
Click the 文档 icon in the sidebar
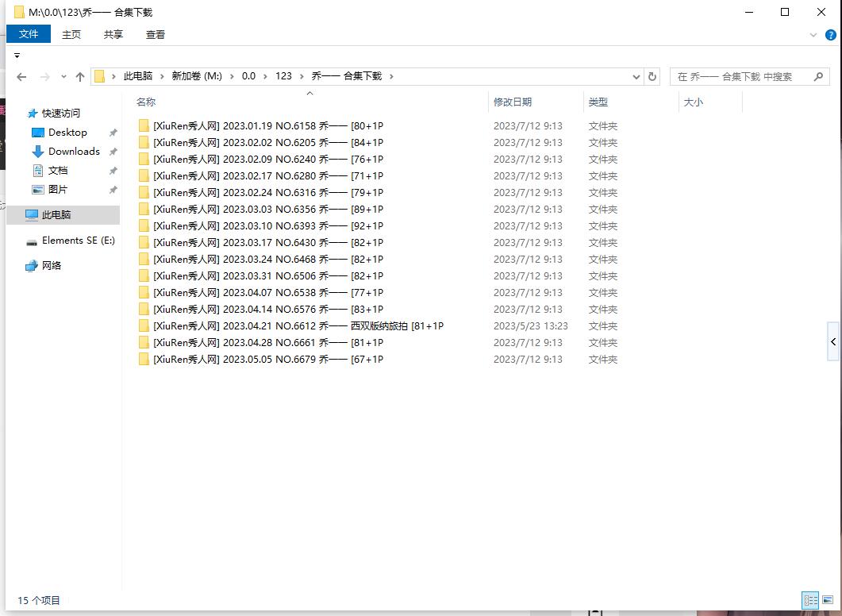[37, 171]
